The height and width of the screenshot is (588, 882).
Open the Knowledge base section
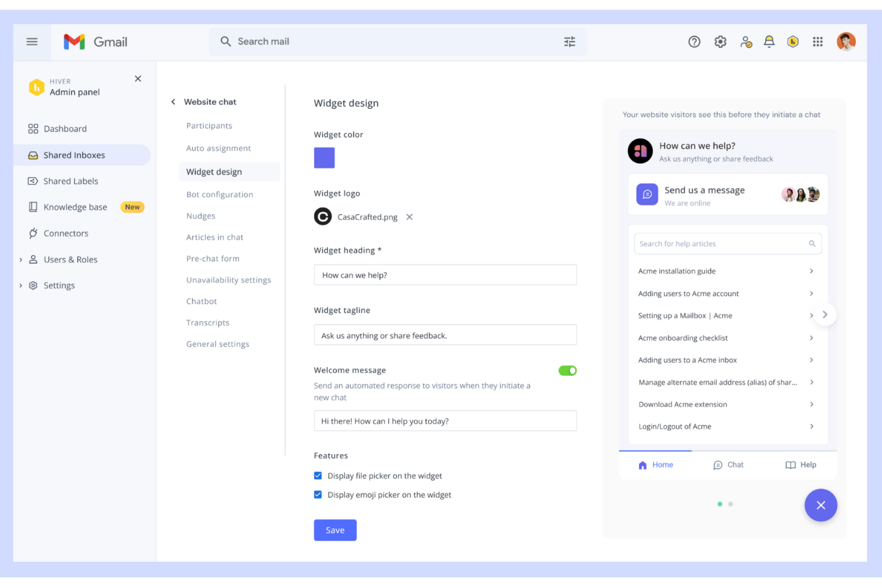tap(75, 207)
